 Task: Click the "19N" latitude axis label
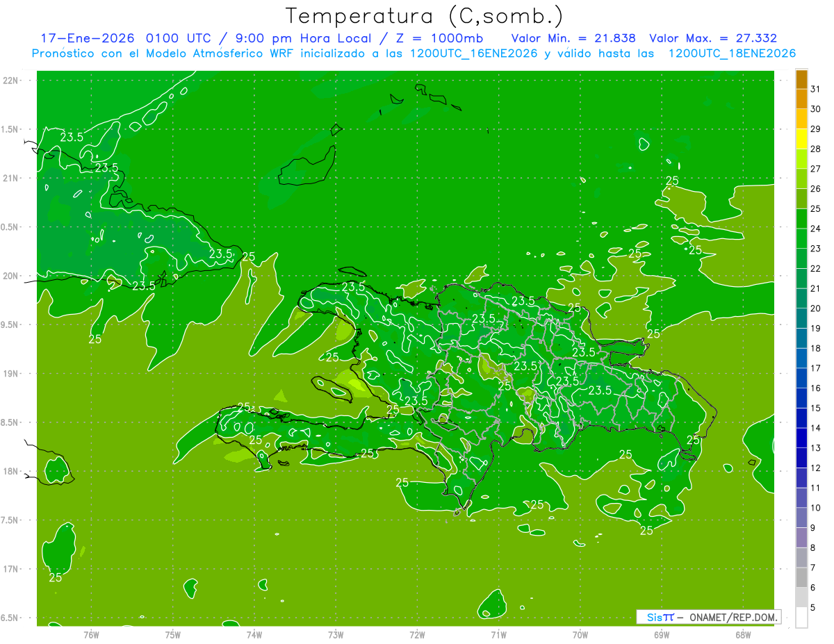point(11,374)
